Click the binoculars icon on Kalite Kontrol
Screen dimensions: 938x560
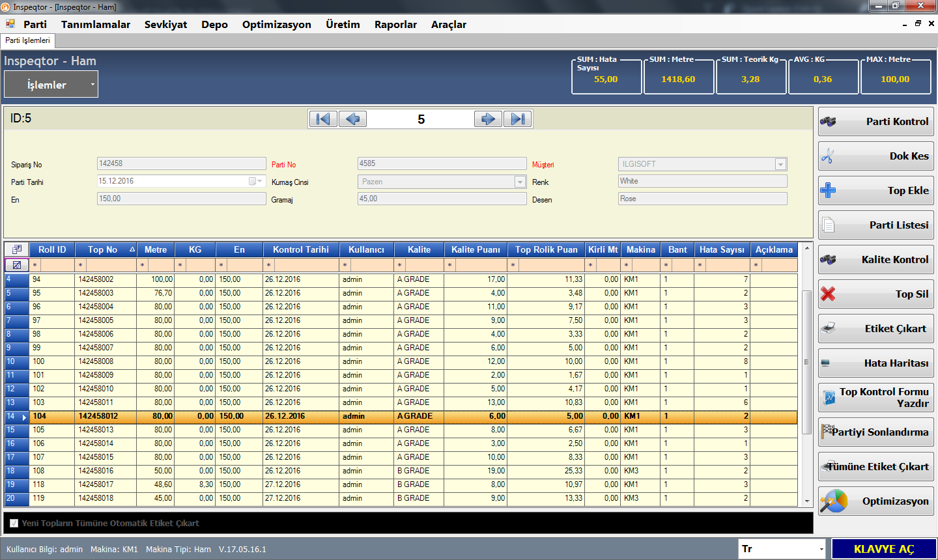click(828, 259)
